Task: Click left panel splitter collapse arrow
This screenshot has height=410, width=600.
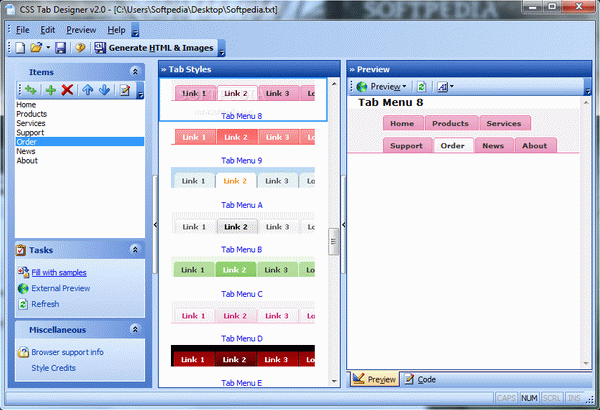Action: click(155, 224)
